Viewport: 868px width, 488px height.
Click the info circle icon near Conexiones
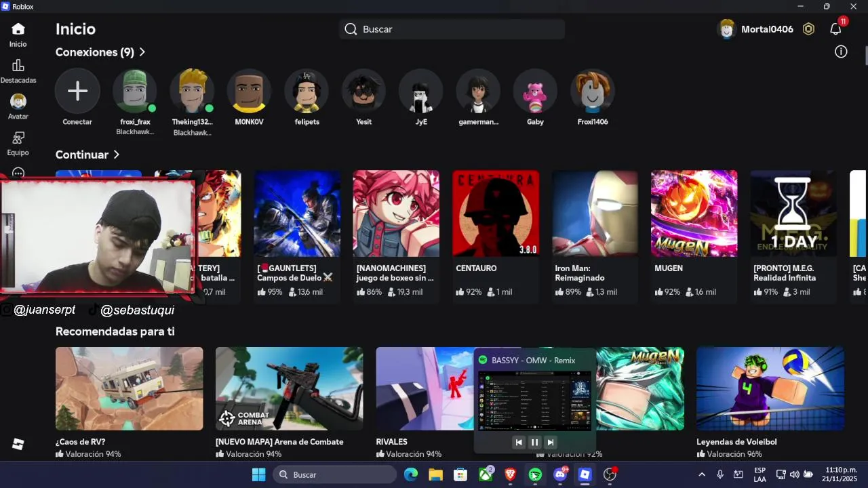coord(841,52)
